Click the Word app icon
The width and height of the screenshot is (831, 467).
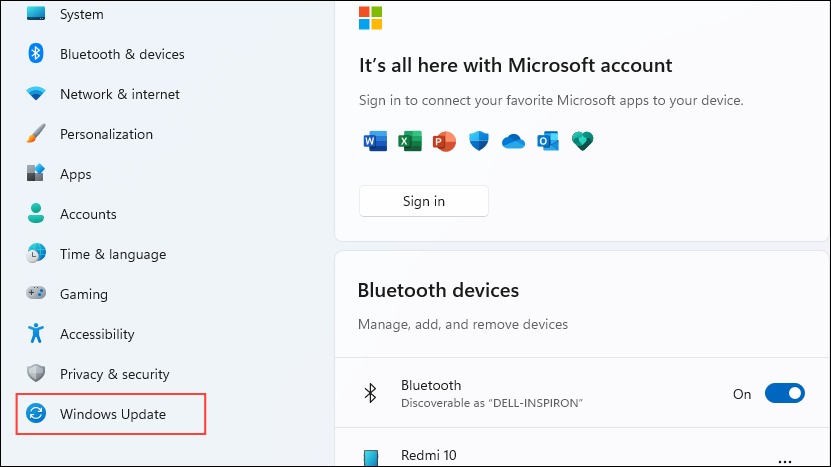(375, 141)
